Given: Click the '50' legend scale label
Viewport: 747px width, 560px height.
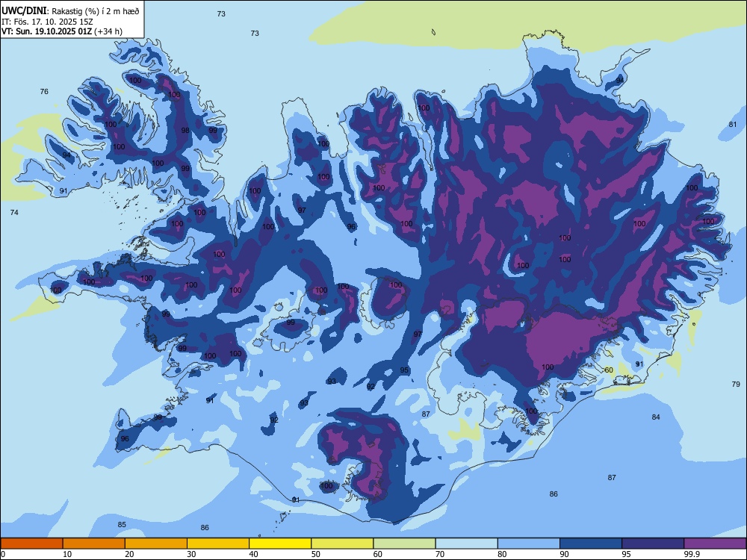Looking at the screenshot, I should point(316,554).
